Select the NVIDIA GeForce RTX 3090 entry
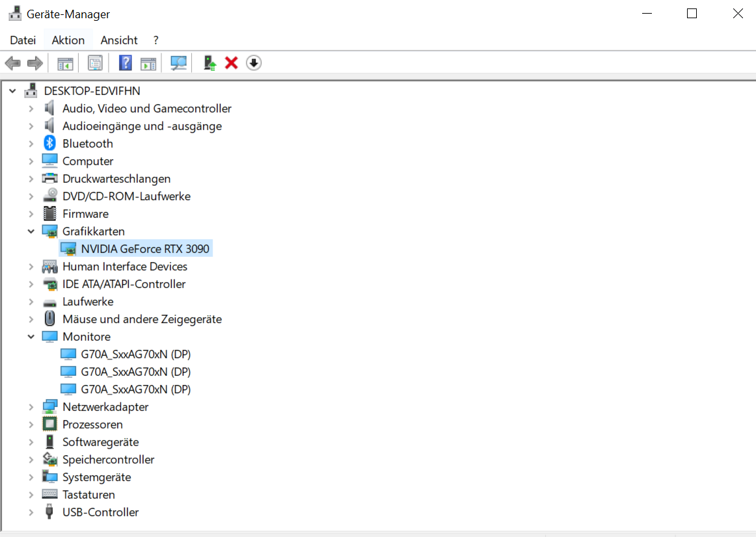This screenshot has height=537, width=756. point(145,248)
